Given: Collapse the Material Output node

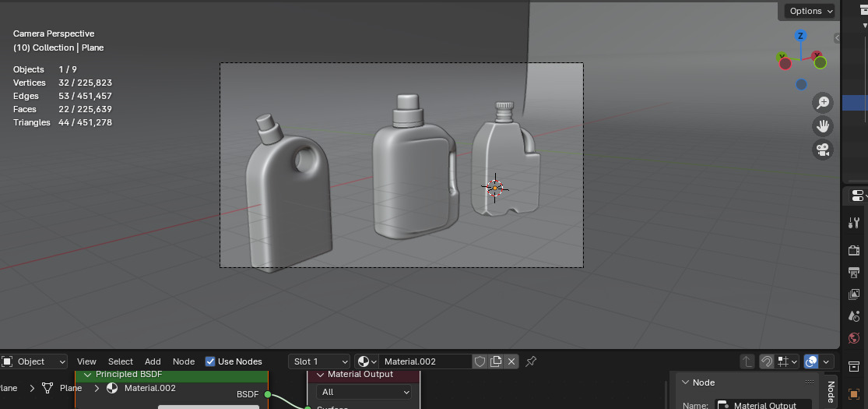Looking at the screenshot, I should tap(320, 376).
